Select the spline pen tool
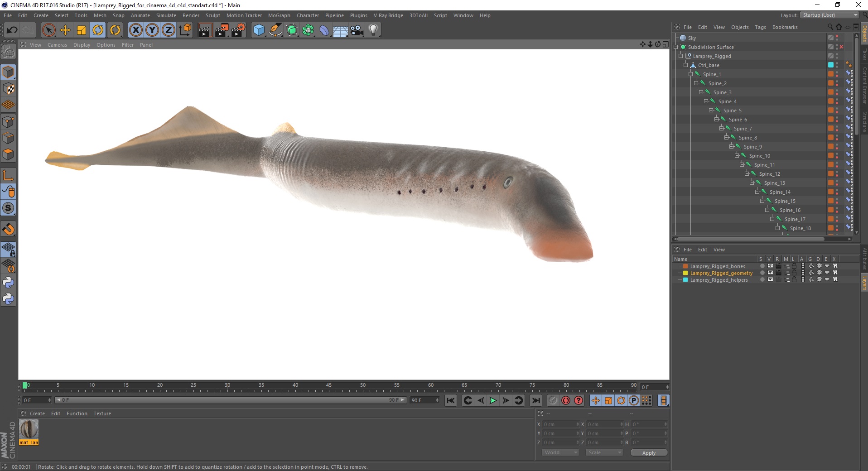Screen dimensions: 868x471 pos(275,30)
